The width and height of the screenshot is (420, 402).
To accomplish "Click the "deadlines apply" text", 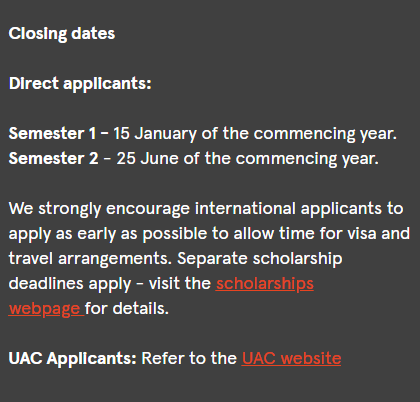I will click(70, 284).
